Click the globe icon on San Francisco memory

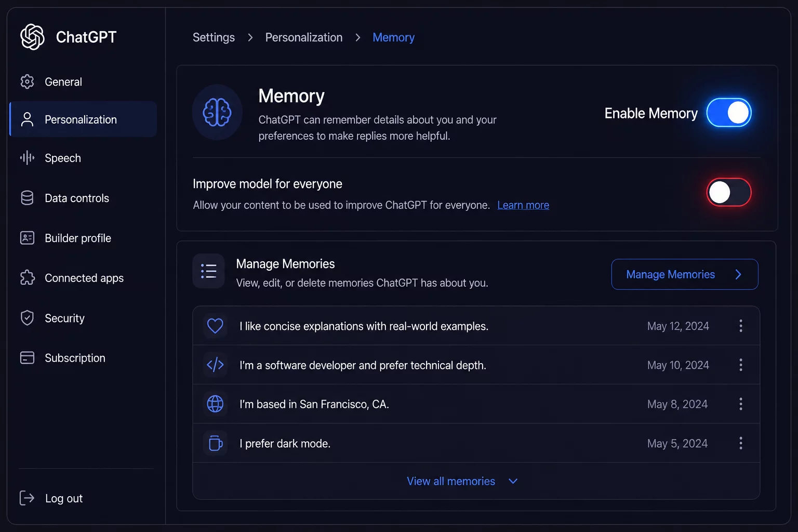pos(215,404)
